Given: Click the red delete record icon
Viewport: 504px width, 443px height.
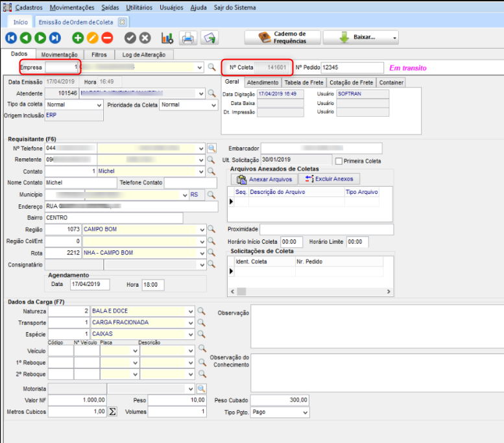Looking at the screenshot, I should point(107,38).
